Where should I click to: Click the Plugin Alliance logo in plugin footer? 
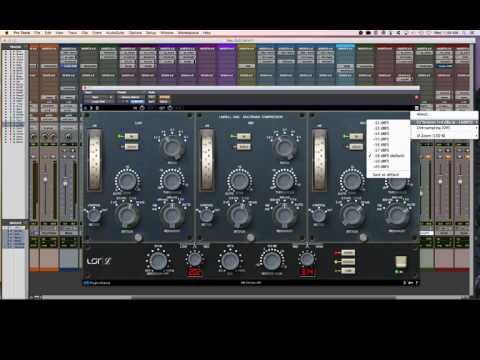point(97,283)
